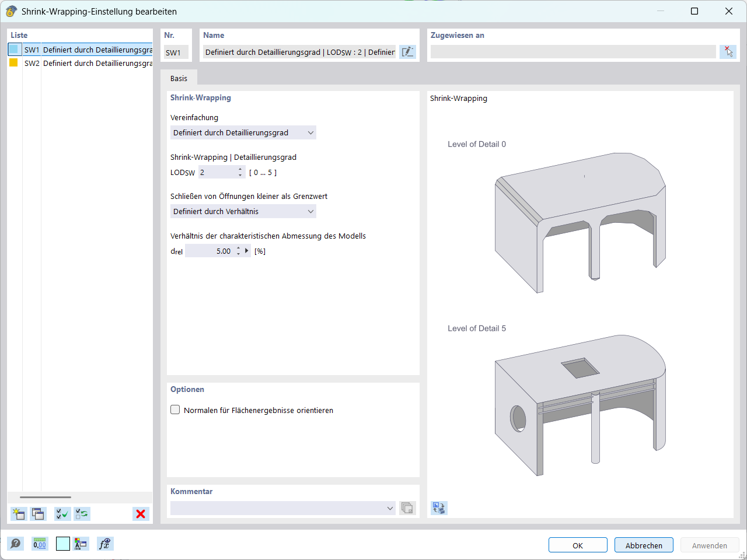This screenshot has width=747, height=560.
Task: Expand the Kommentar dropdown
Action: point(390,508)
